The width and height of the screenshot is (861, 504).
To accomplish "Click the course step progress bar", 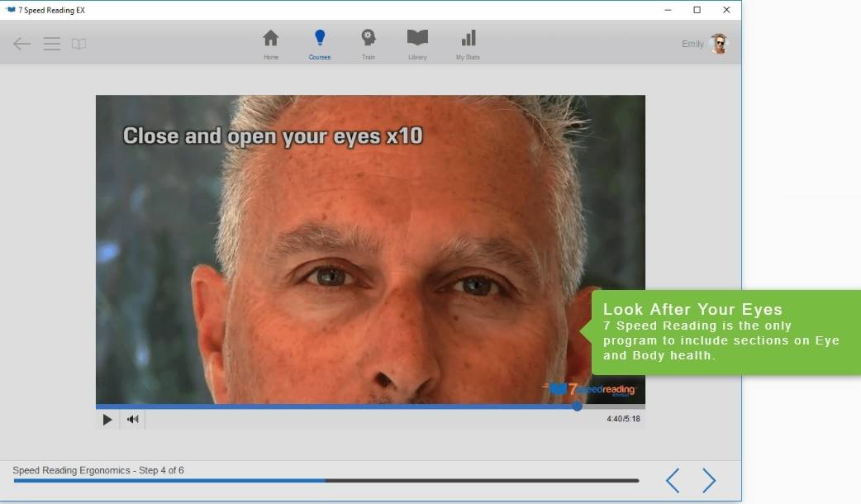I will coord(326,480).
